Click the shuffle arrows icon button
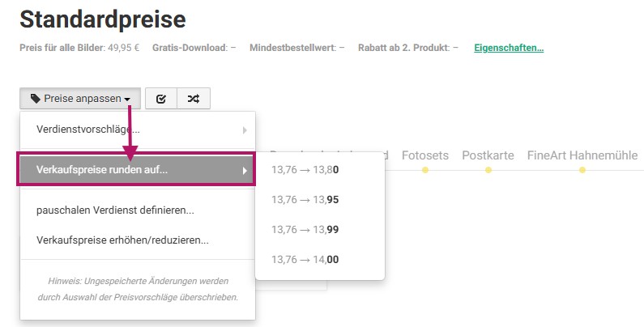The height and width of the screenshot is (327, 644). 194,99
